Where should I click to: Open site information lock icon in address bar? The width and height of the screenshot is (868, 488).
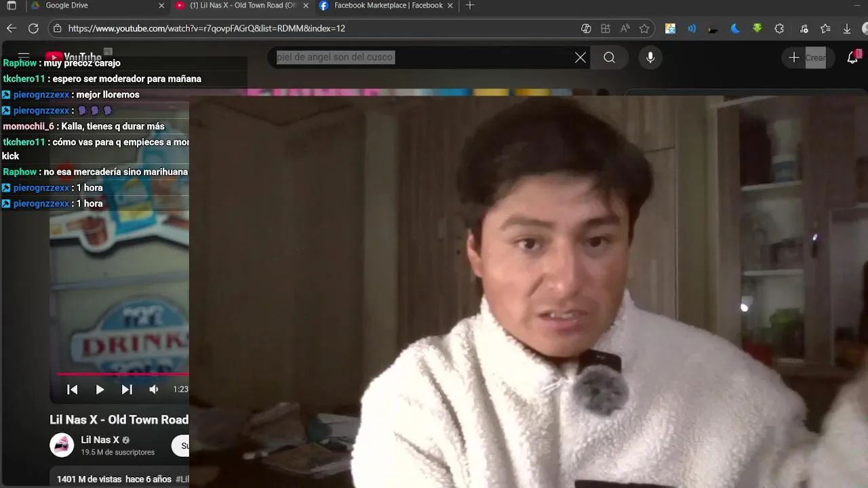pyautogui.click(x=58, y=28)
